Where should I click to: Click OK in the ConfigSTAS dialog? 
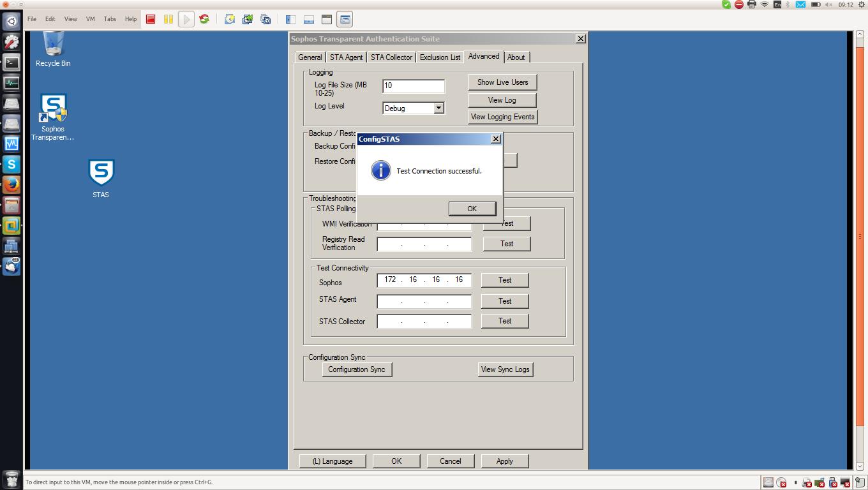pos(472,209)
